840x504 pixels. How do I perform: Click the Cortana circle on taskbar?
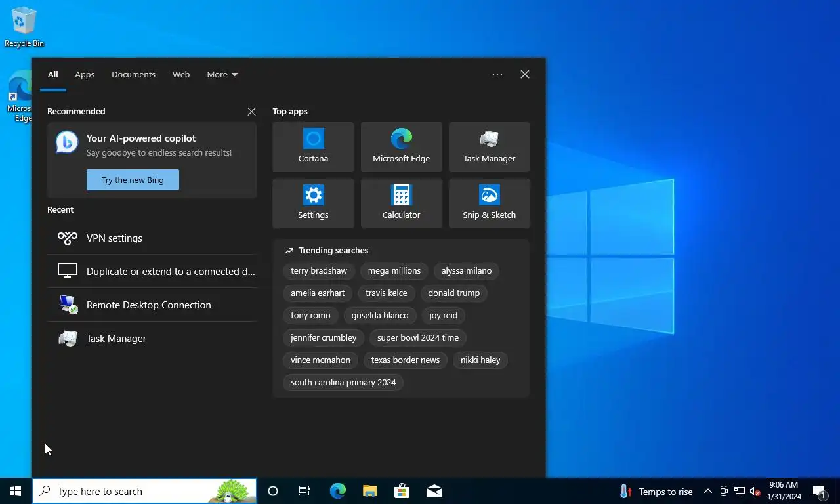click(273, 491)
